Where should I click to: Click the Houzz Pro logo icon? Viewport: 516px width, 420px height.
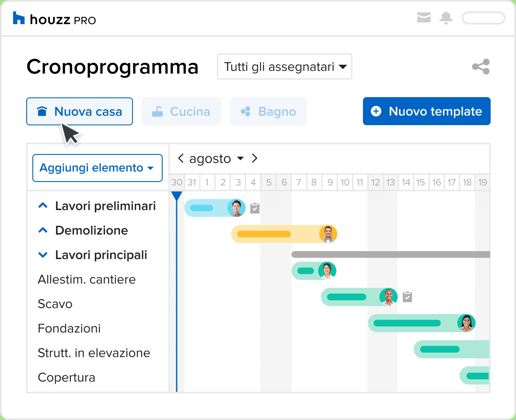pyautogui.click(x=19, y=18)
